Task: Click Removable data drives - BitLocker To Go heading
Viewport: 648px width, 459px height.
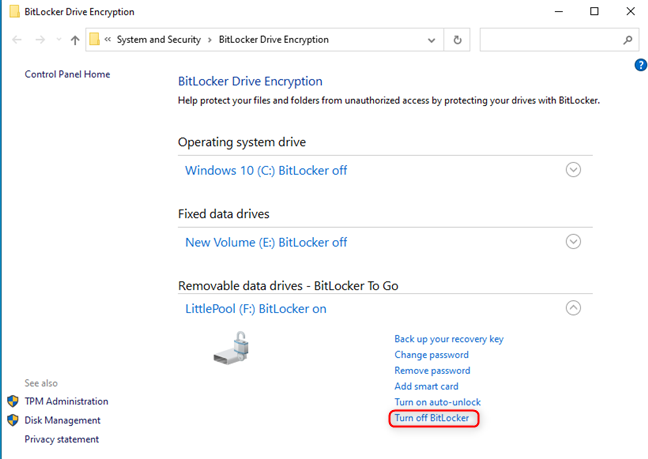Action: 288,286
